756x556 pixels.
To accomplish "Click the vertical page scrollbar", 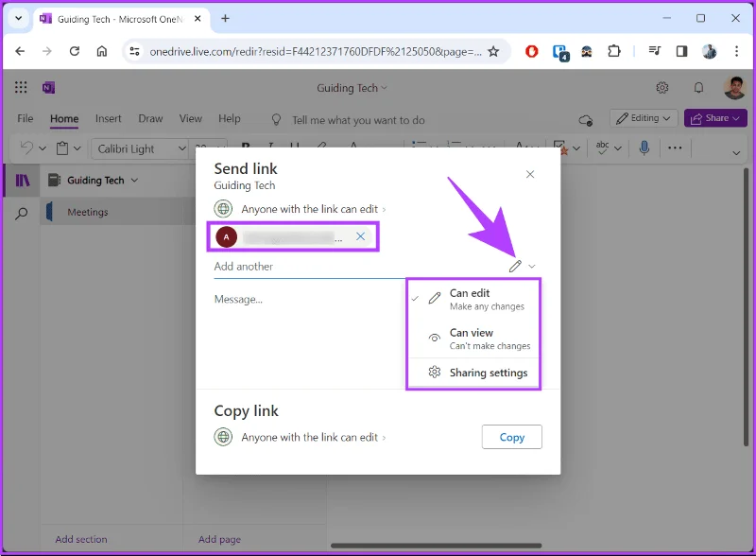I will point(746,307).
